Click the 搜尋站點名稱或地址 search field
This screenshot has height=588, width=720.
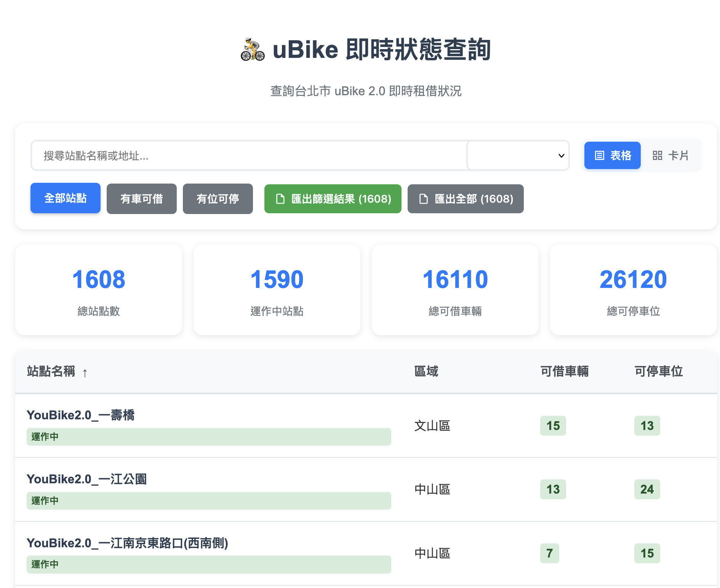coord(248,155)
